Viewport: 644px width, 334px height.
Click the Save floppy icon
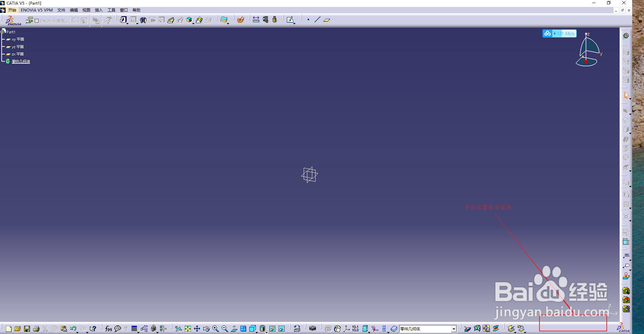point(27,329)
